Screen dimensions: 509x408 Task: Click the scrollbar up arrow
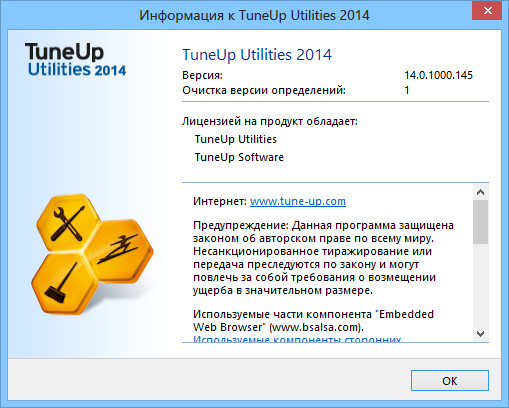click(x=480, y=192)
